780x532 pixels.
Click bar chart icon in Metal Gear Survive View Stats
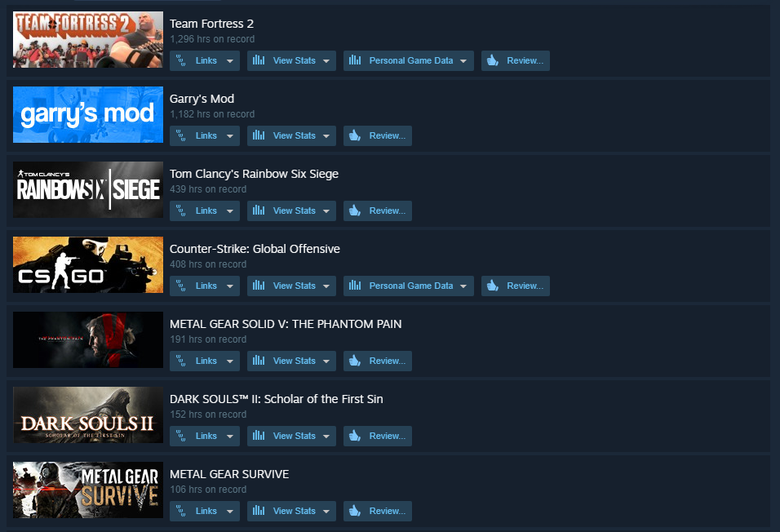(x=259, y=511)
